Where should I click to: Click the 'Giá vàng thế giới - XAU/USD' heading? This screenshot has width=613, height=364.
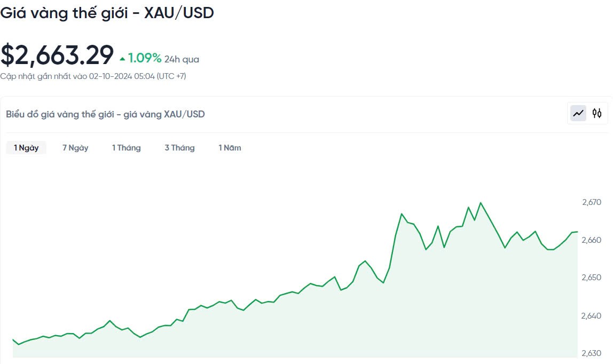coord(107,13)
